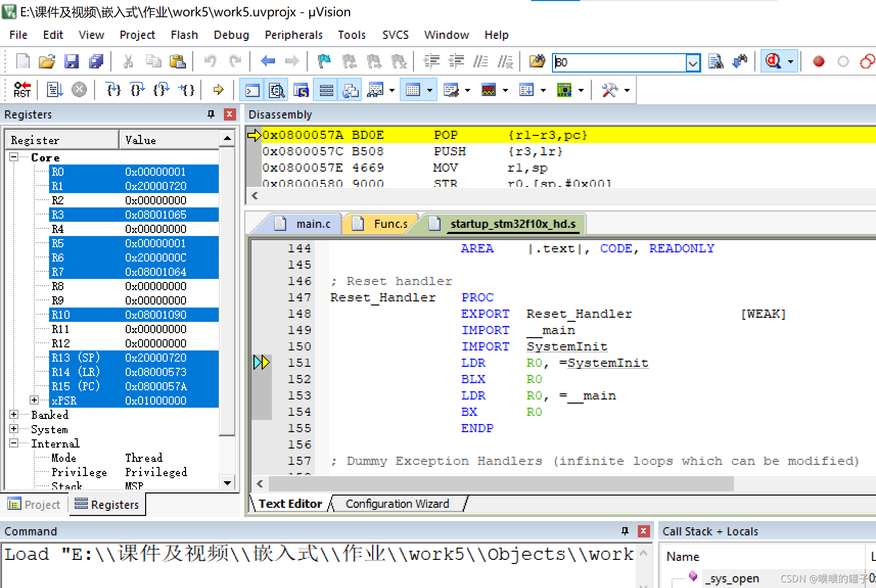This screenshot has width=876, height=588.
Task: Click the find text input field
Action: (x=619, y=62)
